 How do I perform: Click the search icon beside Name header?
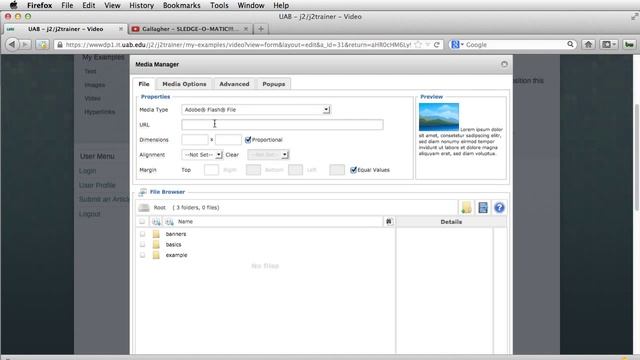[389, 221]
